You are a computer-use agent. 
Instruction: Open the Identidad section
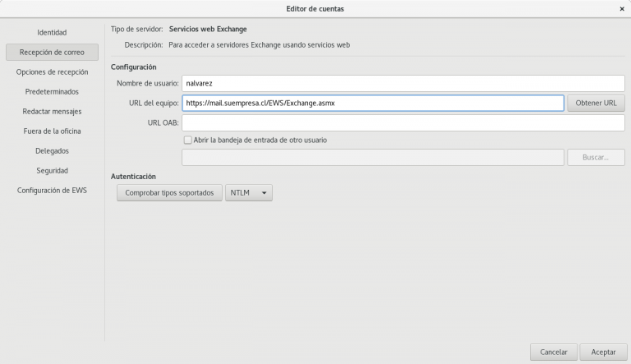(52, 32)
